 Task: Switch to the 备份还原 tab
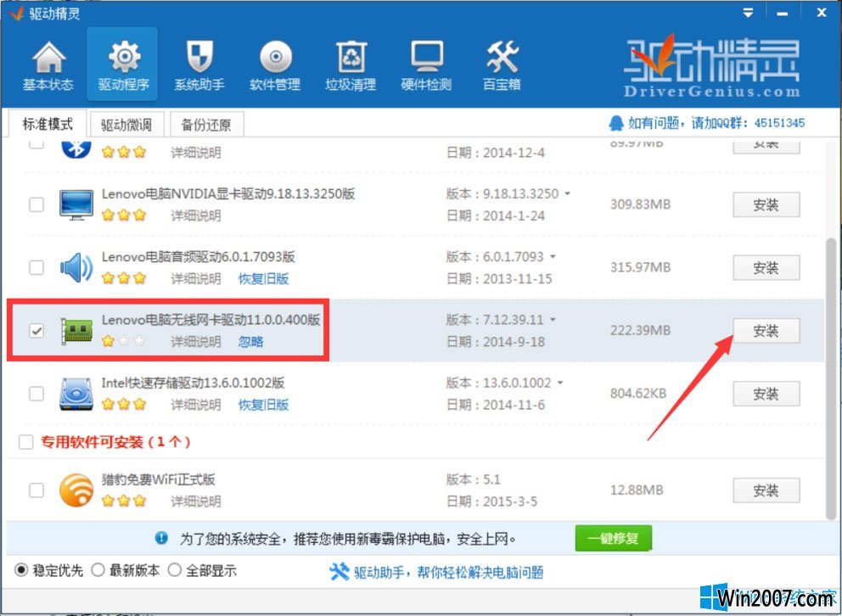(x=207, y=125)
